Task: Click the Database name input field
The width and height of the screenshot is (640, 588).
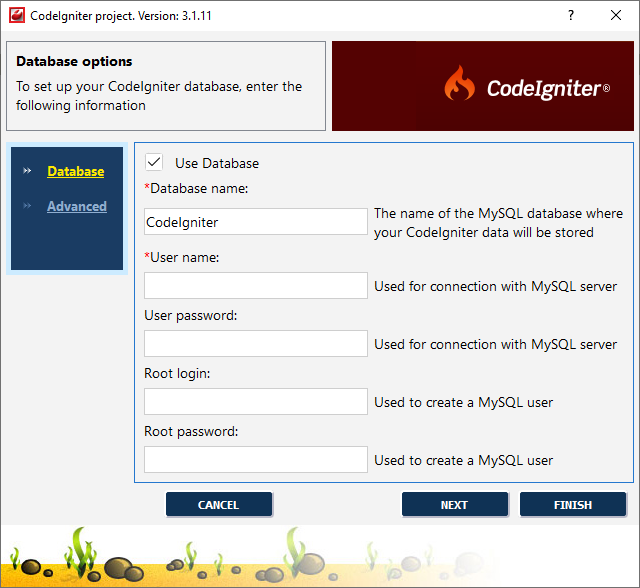Action: tap(256, 222)
